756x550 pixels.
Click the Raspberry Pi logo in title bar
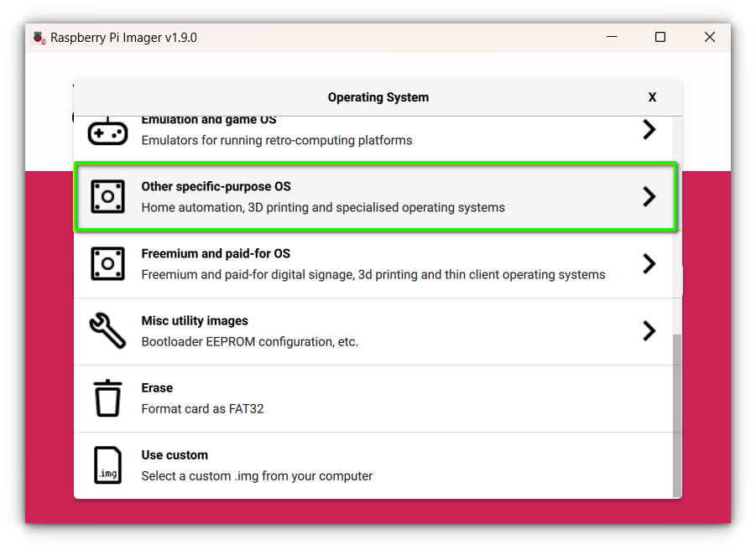click(39, 38)
